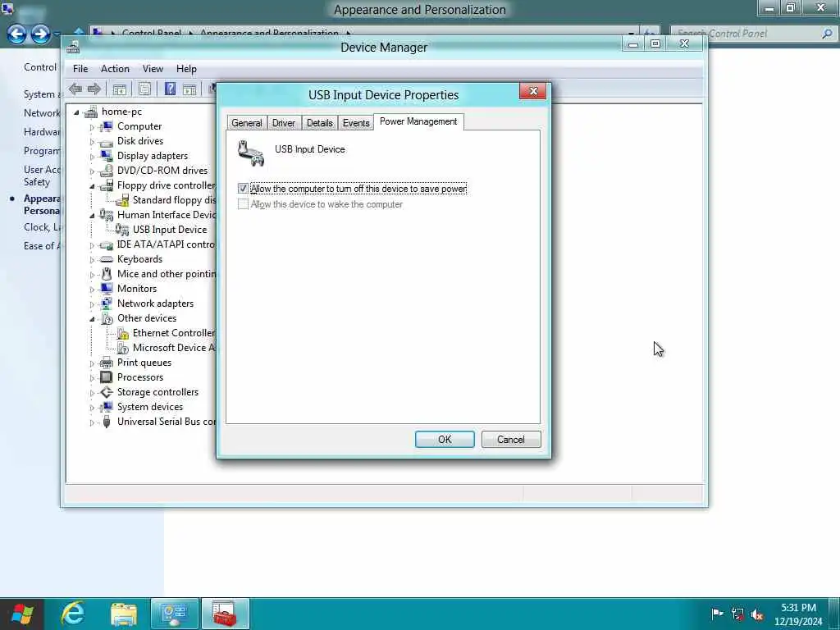The width and height of the screenshot is (840, 630).
Task: Switch to the Events tab
Action: 356,123
